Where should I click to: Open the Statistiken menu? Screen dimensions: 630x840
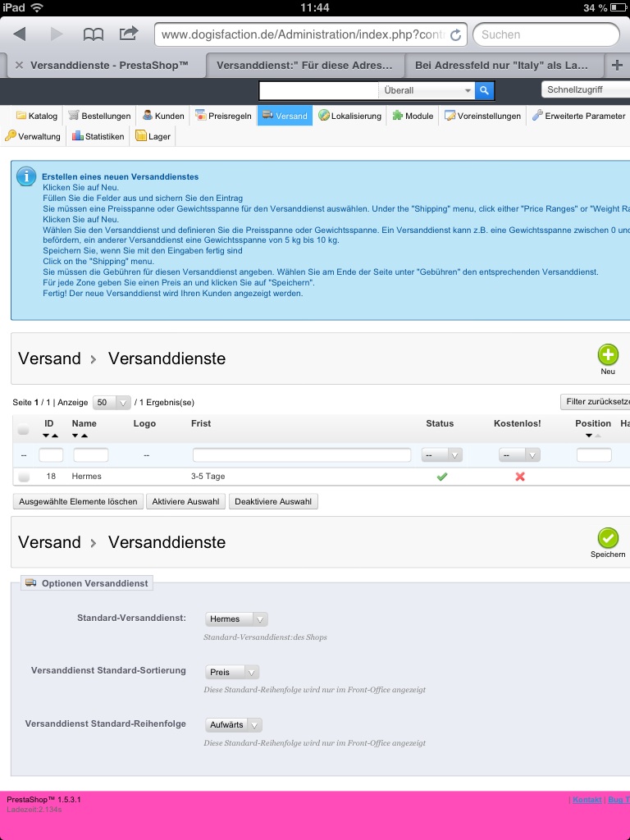[98, 136]
